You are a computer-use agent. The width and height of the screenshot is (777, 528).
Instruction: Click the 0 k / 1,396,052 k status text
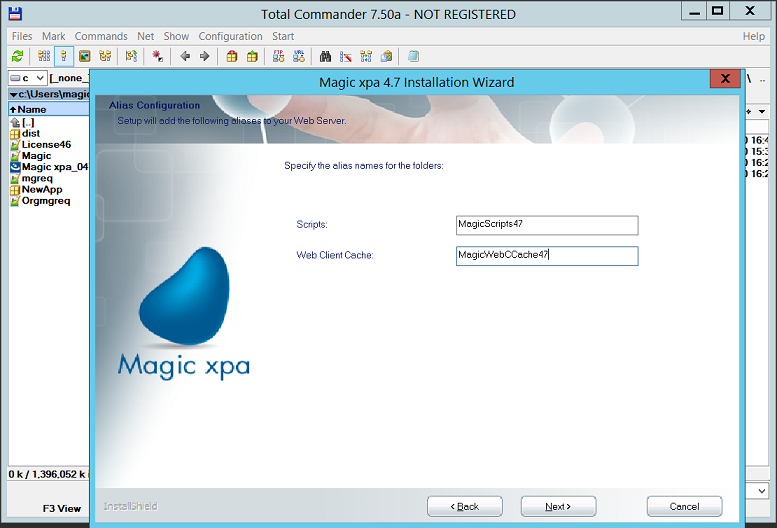48,474
